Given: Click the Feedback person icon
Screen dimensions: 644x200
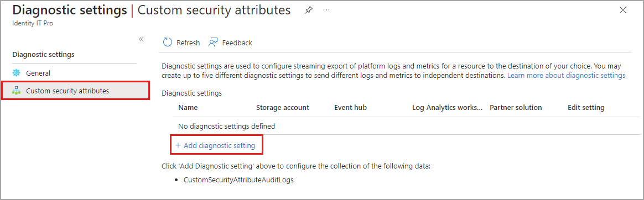Looking at the screenshot, I should (x=213, y=43).
